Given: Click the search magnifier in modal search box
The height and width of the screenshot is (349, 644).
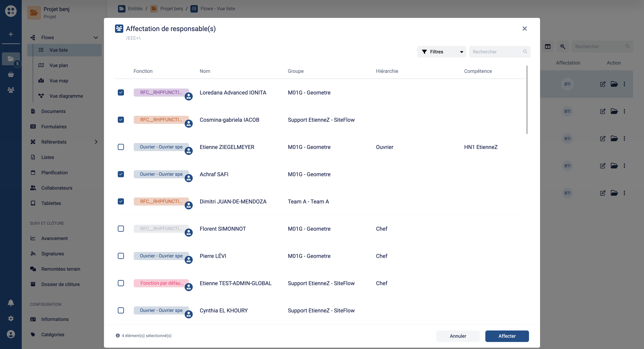Looking at the screenshot, I should (x=525, y=51).
